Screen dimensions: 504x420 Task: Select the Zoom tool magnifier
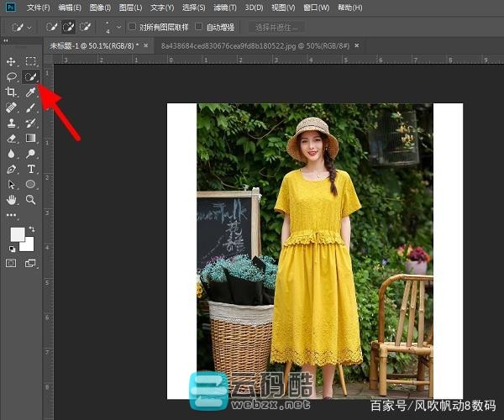click(30, 200)
